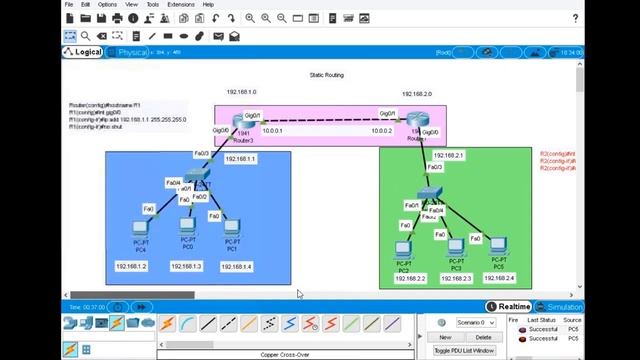Zoom out of the workspace

282,18
